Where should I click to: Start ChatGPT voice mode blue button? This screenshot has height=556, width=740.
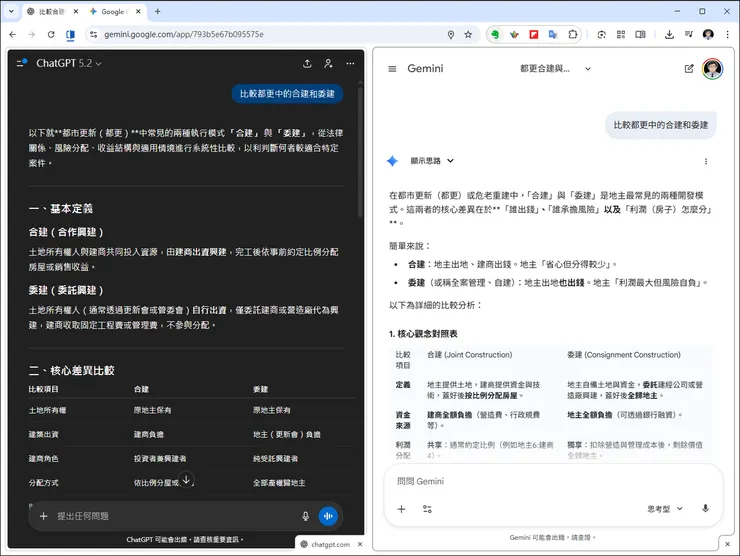328,516
